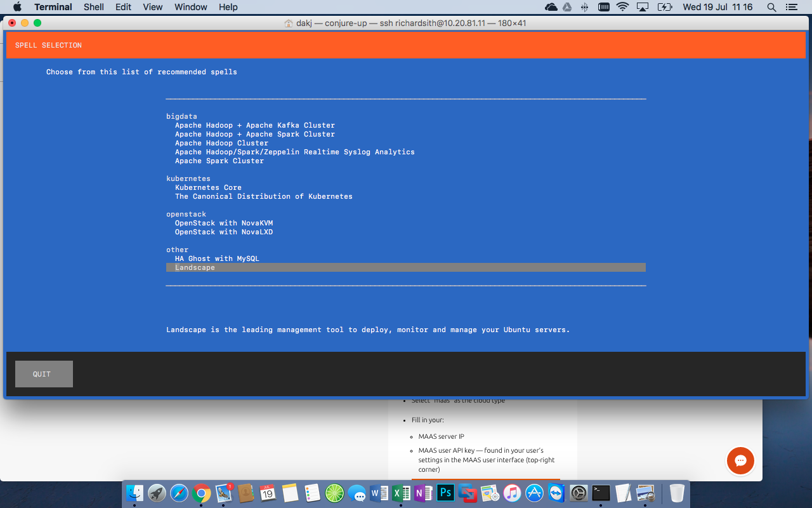Choose OpenStack with NovaLXD

(x=224, y=232)
